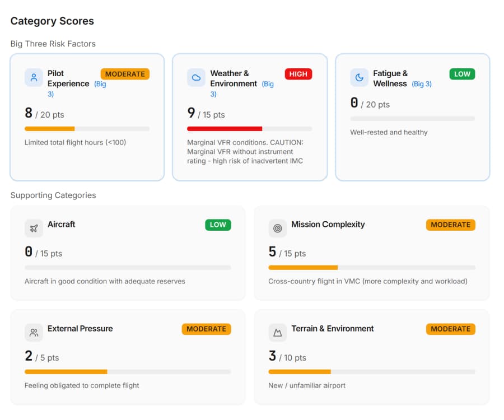This screenshot has height=420, width=504.
Task: Click the MODERATE badge on Pilot Experience
Action: [x=125, y=73]
